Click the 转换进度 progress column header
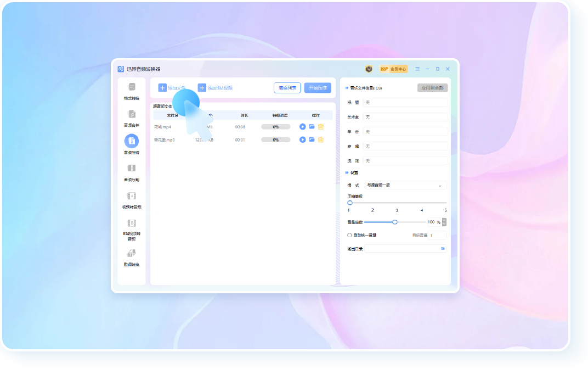Screen dimensions: 588x369 click(x=280, y=115)
